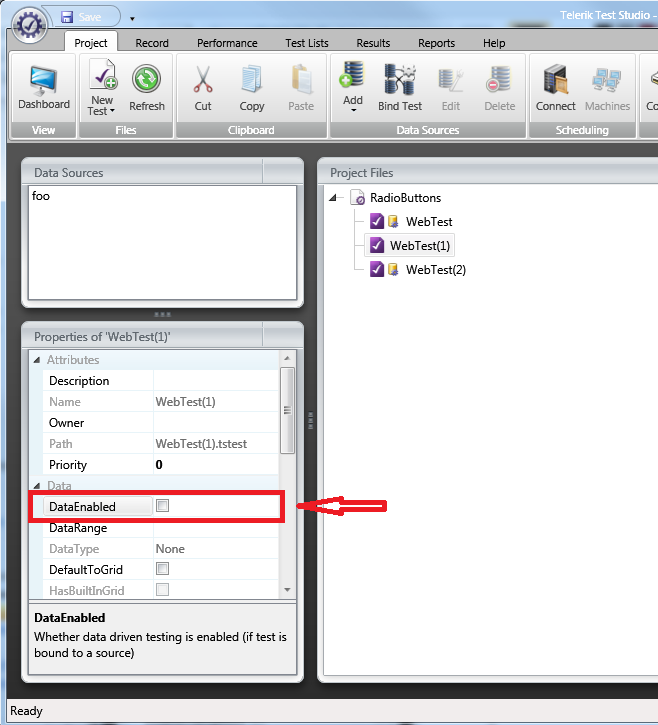
Task: Go to the Reports tab
Action: [437, 43]
